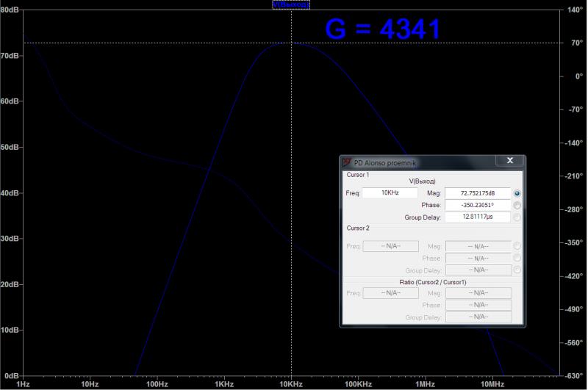
Task: Click the Ratio (Cursor2 / Cursor1) heading
Action: (x=433, y=282)
